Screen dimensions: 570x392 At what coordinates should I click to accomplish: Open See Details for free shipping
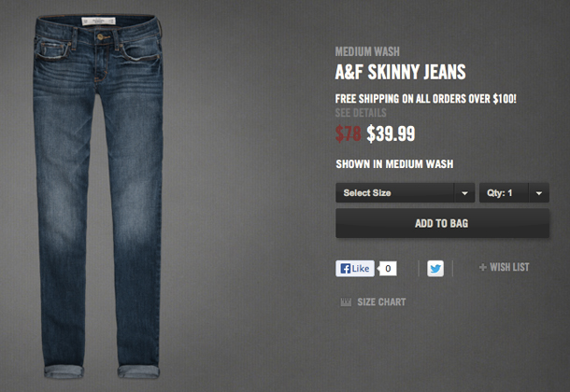pos(361,113)
